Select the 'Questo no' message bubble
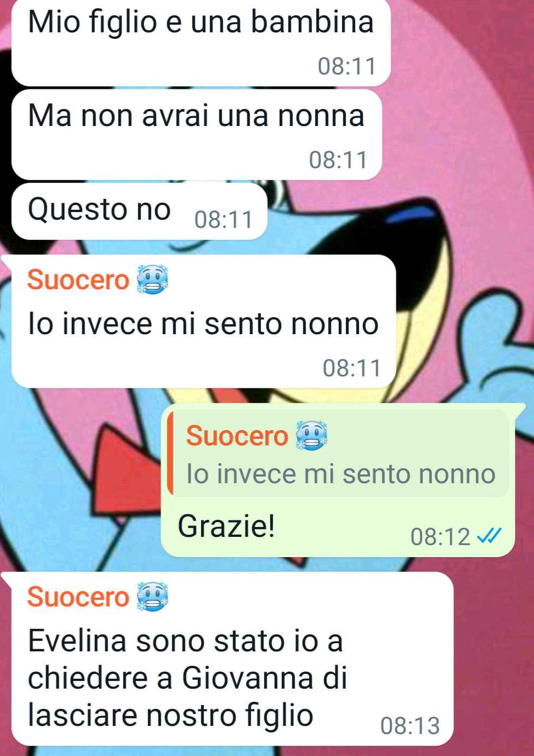The width and height of the screenshot is (534, 756). (139, 211)
